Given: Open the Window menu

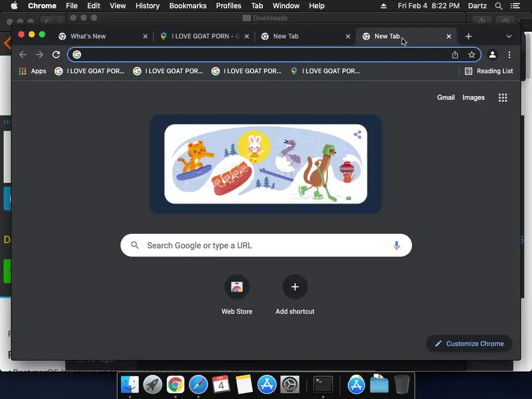Looking at the screenshot, I should click(x=286, y=6).
